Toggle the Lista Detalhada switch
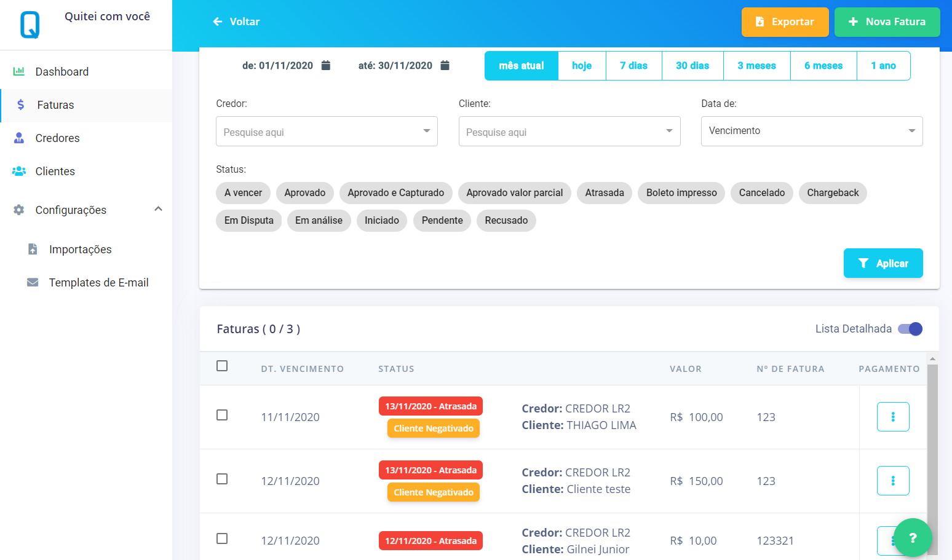This screenshot has height=560, width=952. point(910,329)
